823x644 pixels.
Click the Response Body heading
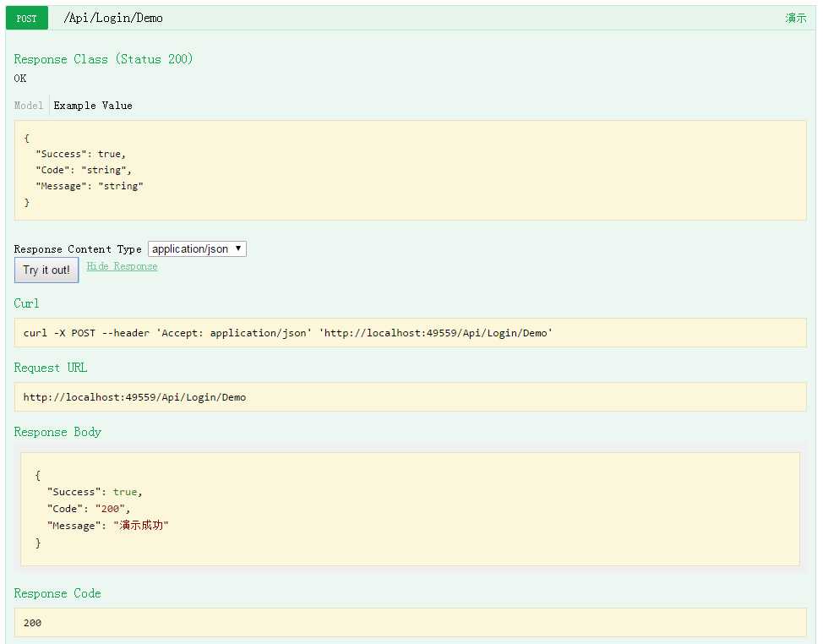(x=57, y=432)
